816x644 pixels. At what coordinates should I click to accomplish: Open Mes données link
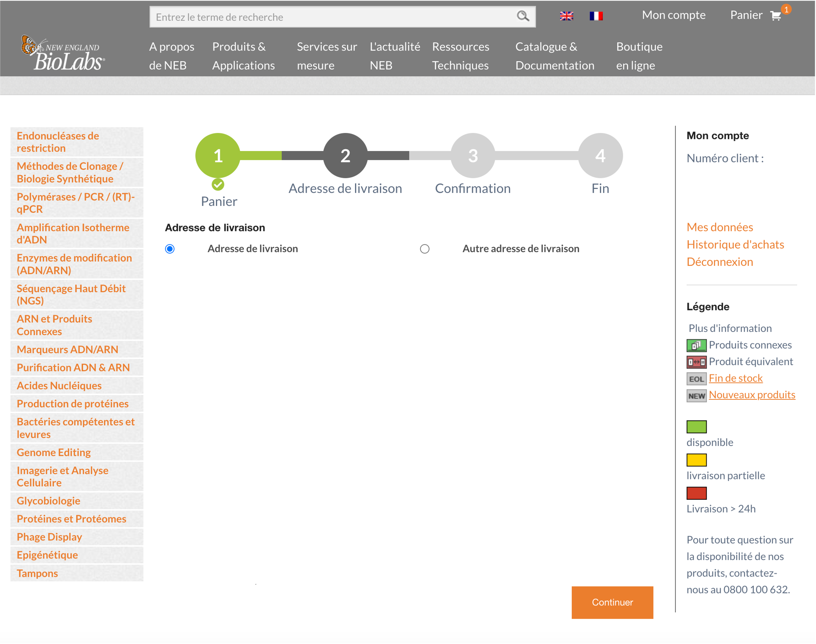point(720,227)
